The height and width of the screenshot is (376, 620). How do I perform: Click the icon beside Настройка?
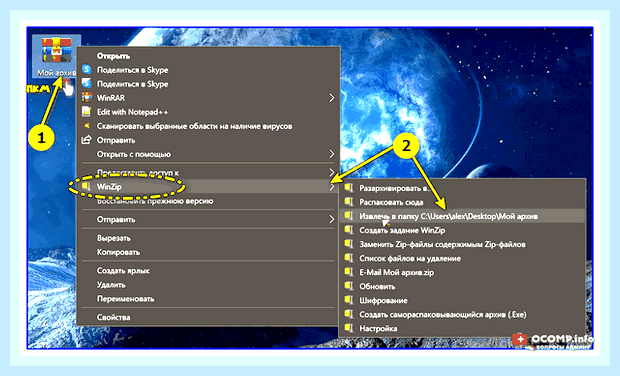click(349, 328)
